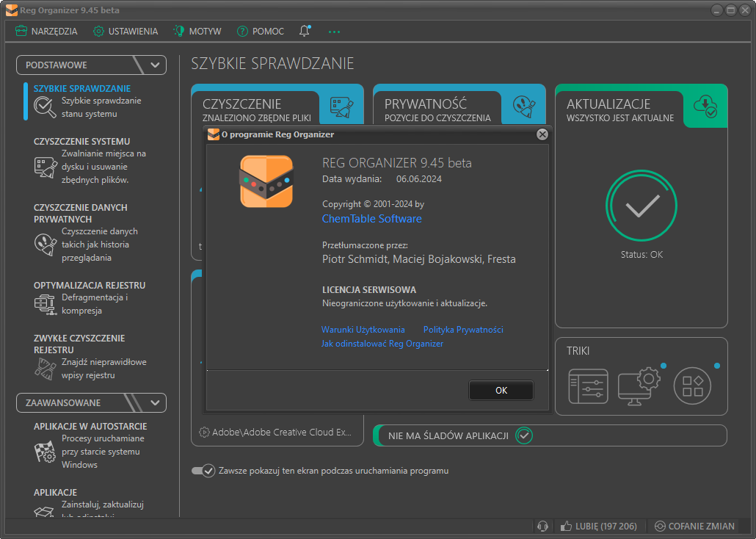Image resolution: width=756 pixels, height=539 pixels.
Task: Open the Pomoc menu
Action: (261, 32)
